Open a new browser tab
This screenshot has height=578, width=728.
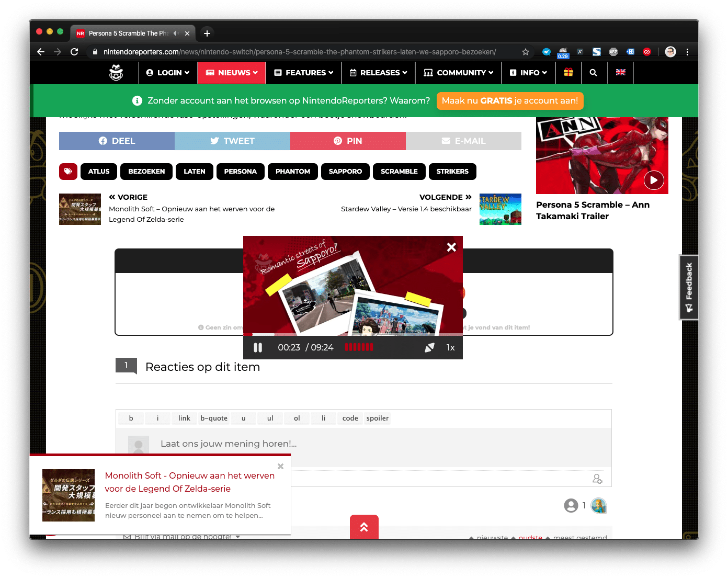[207, 33]
